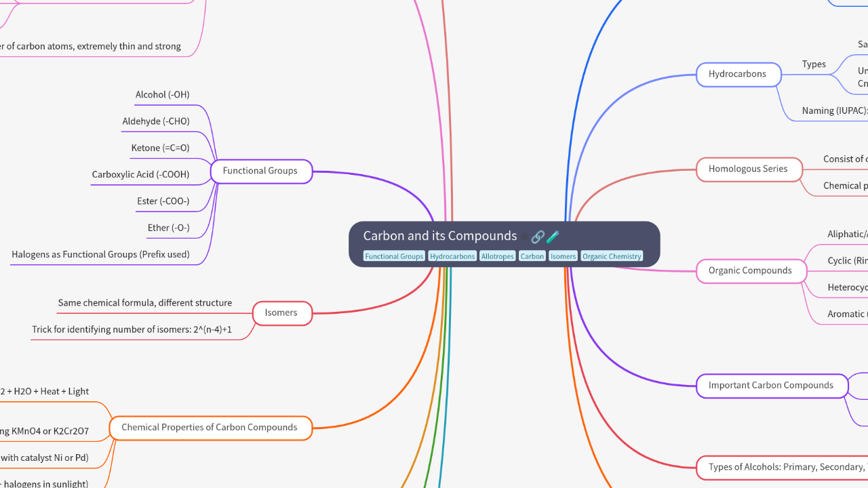Select the Hydrocarbons node

[x=738, y=74]
